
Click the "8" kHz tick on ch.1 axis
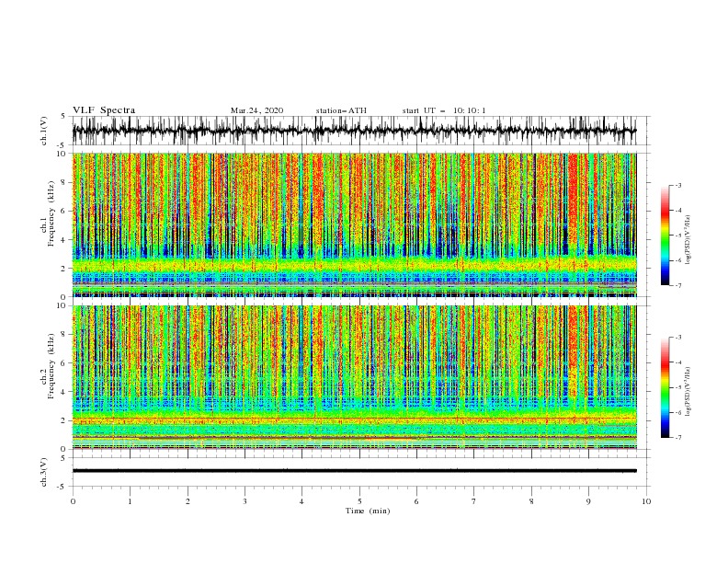(63, 182)
